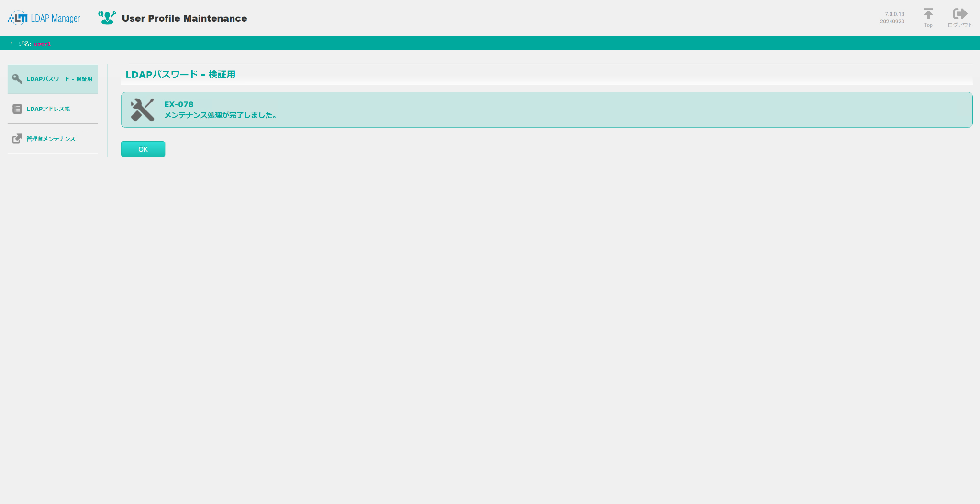Open LDAPアドレス帳 menu item
The width and height of the screenshot is (980, 504).
point(53,109)
